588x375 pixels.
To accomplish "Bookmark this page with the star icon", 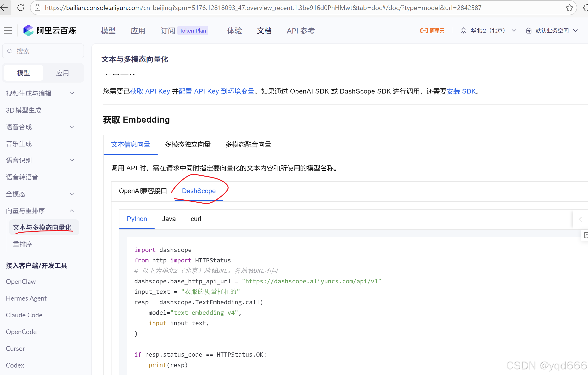I will click(x=569, y=8).
